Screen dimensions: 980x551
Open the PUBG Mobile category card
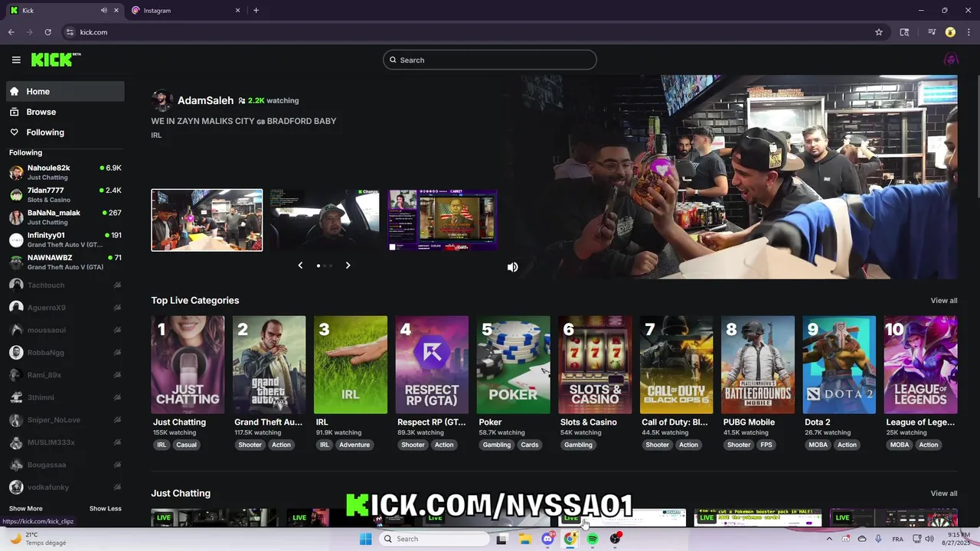pyautogui.click(x=758, y=364)
